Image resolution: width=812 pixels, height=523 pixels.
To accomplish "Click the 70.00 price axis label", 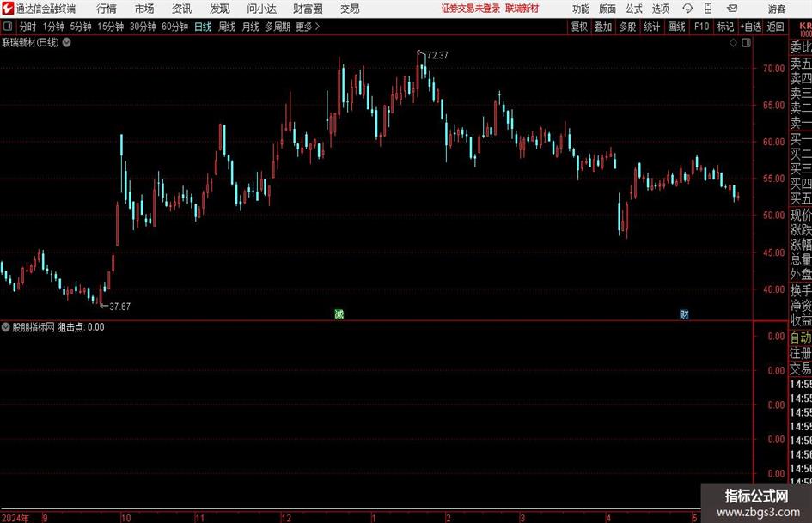I will click(x=773, y=69).
